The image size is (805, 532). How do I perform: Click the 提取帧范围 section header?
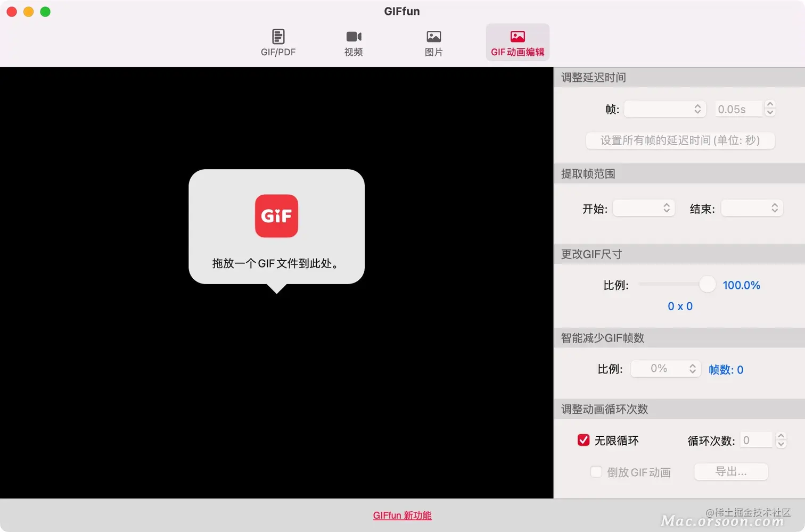click(679, 174)
